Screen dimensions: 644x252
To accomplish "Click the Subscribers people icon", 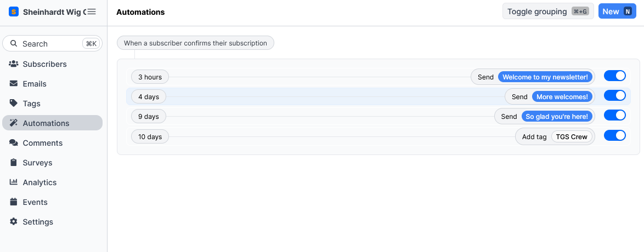I will click(14, 64).
